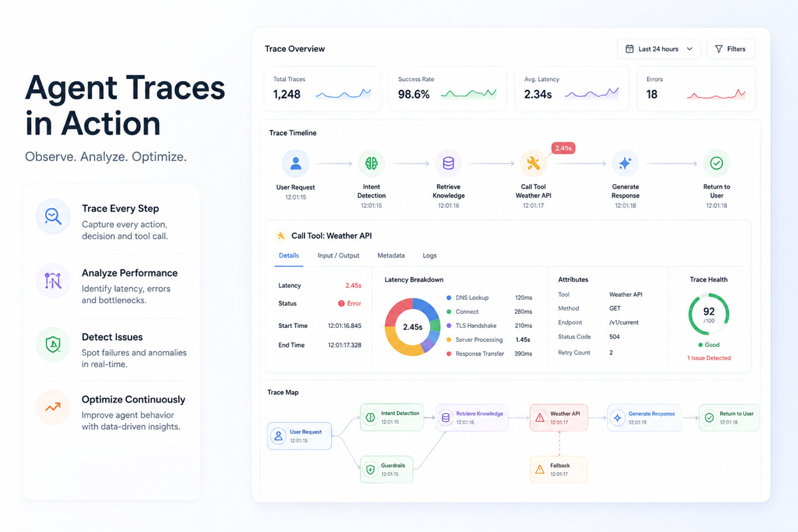The image size is (798, 532).
Task: Click Start Time value 12:01:16.845
Action: [344, 326]
